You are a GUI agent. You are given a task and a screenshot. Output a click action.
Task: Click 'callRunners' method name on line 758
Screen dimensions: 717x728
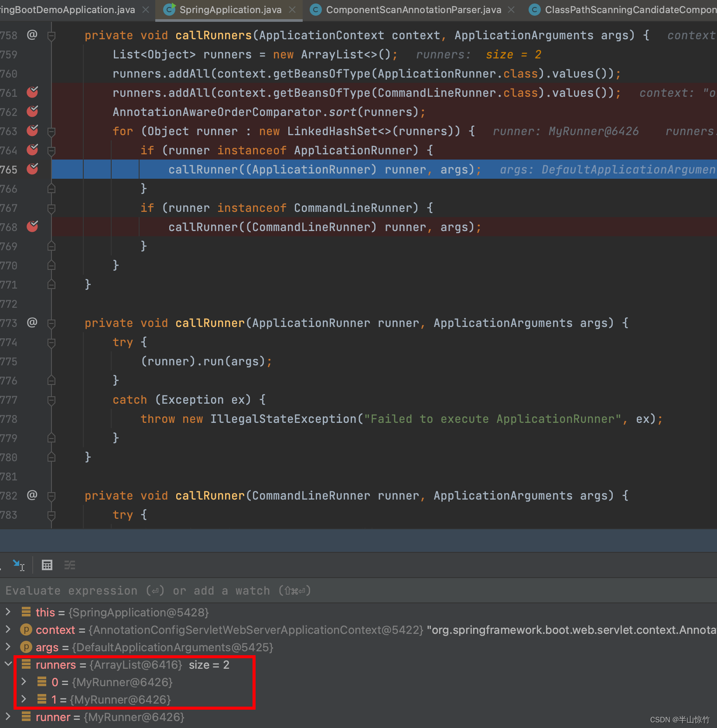click(214, 35)
